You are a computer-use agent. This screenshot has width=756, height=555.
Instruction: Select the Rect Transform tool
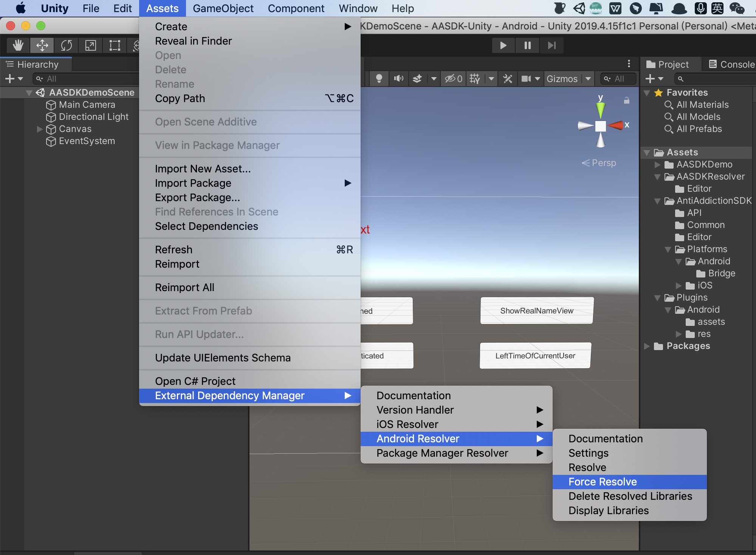click(115, 45)
